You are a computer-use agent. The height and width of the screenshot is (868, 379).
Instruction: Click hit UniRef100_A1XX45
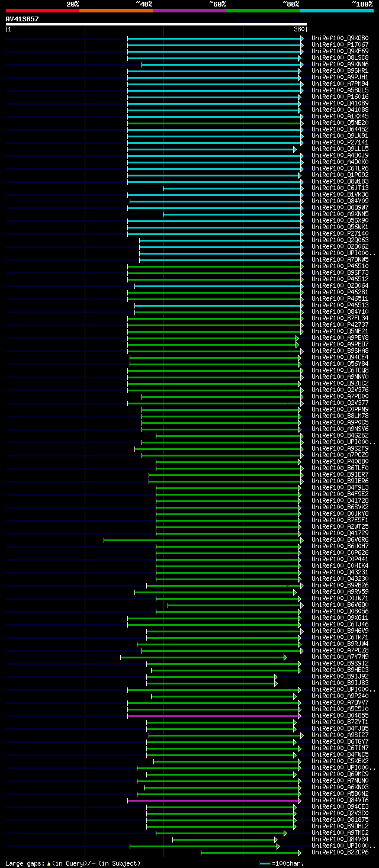pyautogui.click(x=340, y=116)
